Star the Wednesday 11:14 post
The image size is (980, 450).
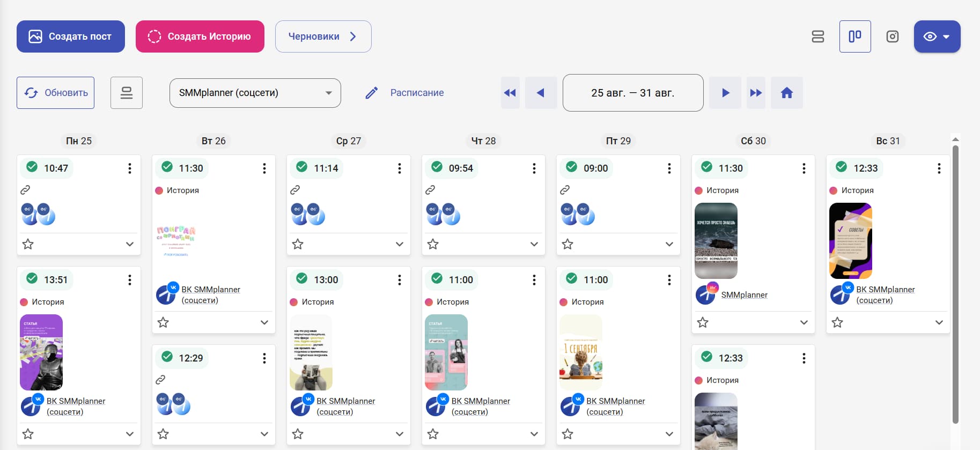tap(298, 244)
